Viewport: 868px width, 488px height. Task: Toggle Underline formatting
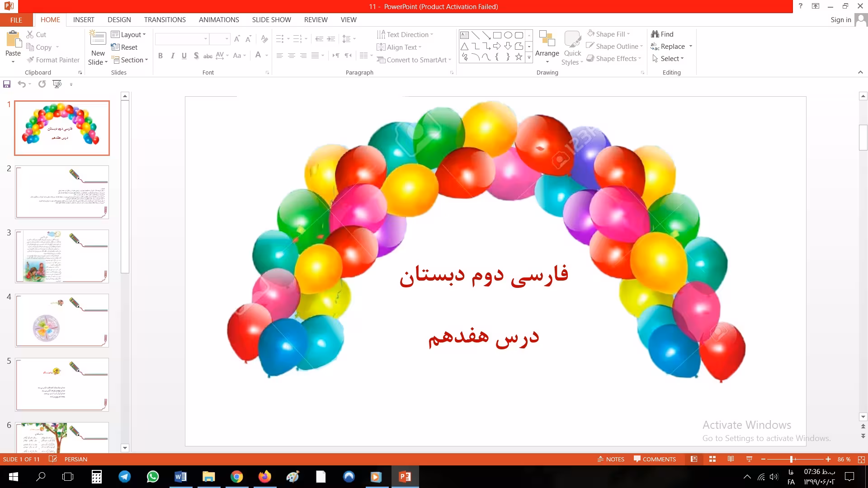point(184,56)
